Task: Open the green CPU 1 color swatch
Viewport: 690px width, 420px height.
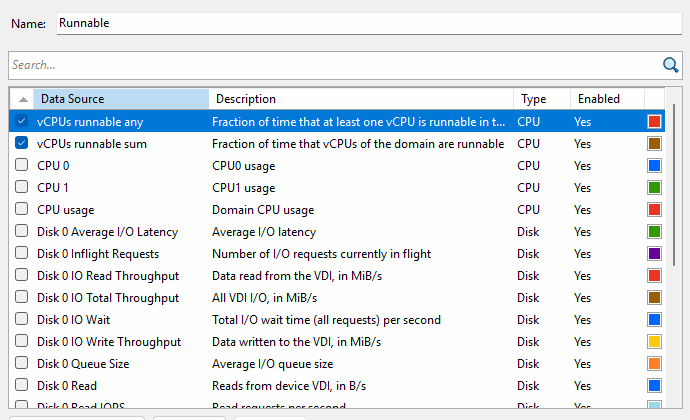Action: 654,187
